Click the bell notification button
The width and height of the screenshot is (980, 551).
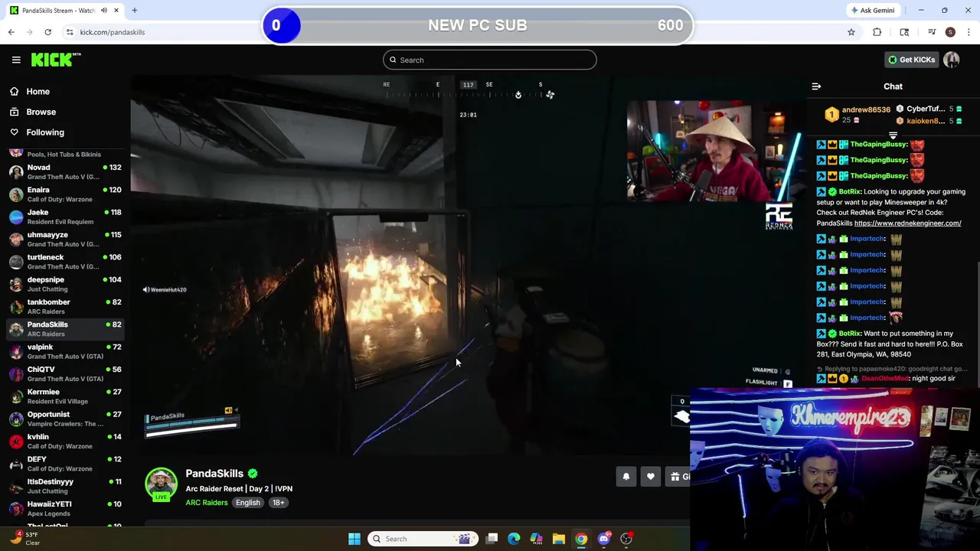(x=626, y=477)
